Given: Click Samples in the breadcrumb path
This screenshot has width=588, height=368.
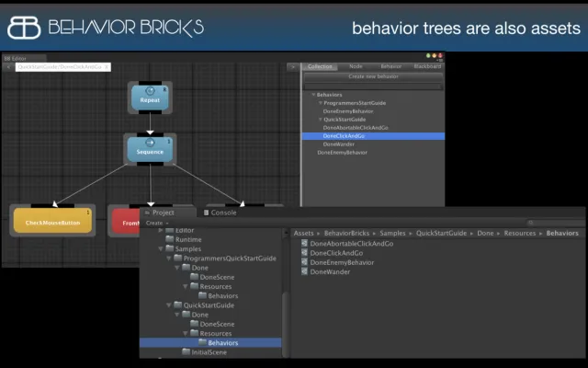Looking at the screenshot, I should click(x=392, y=233).
